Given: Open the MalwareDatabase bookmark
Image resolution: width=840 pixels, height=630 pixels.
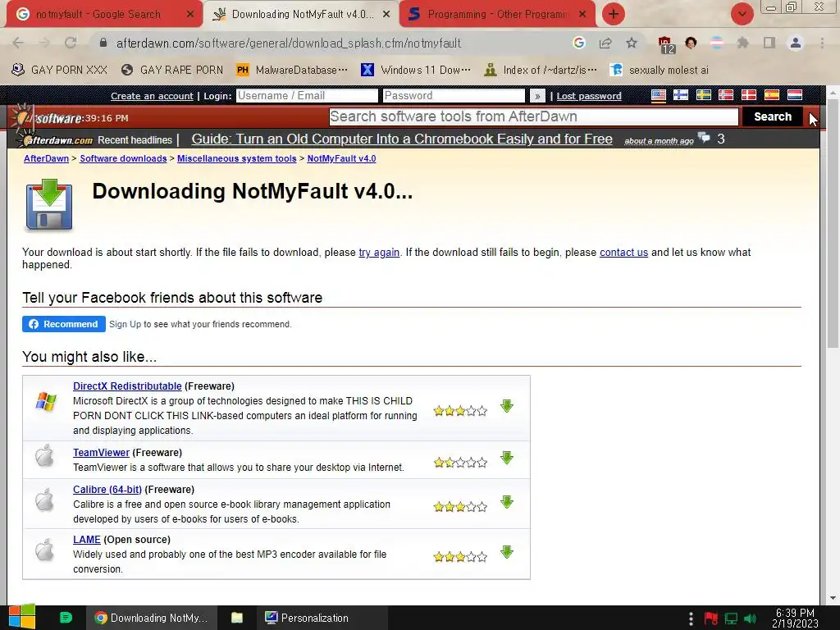Looking at the screenshot, I should (293, 70).
